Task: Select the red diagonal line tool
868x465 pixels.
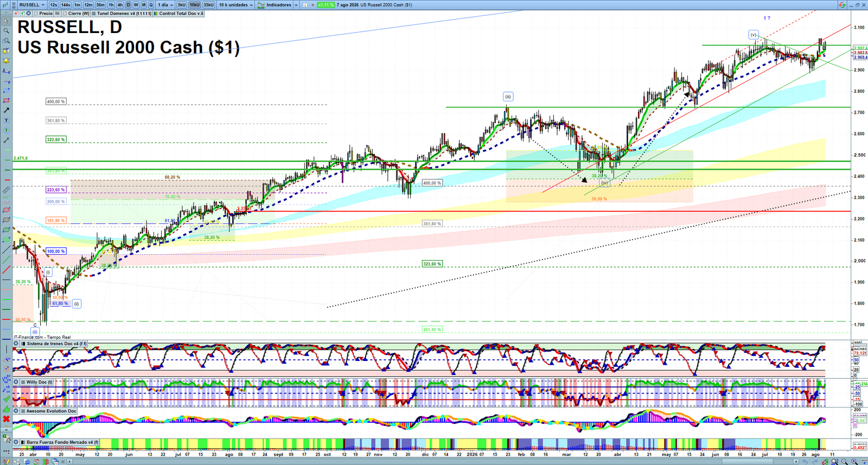Action: coord(7,269)
